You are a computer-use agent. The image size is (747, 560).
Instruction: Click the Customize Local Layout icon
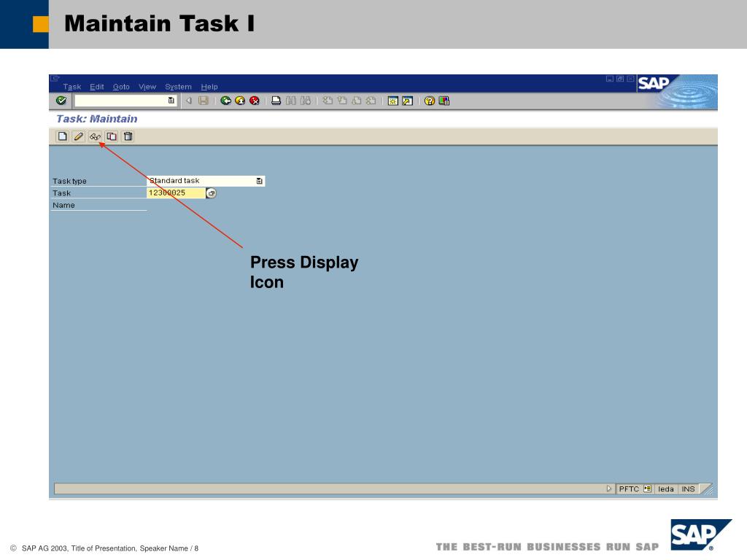point(444,101)
